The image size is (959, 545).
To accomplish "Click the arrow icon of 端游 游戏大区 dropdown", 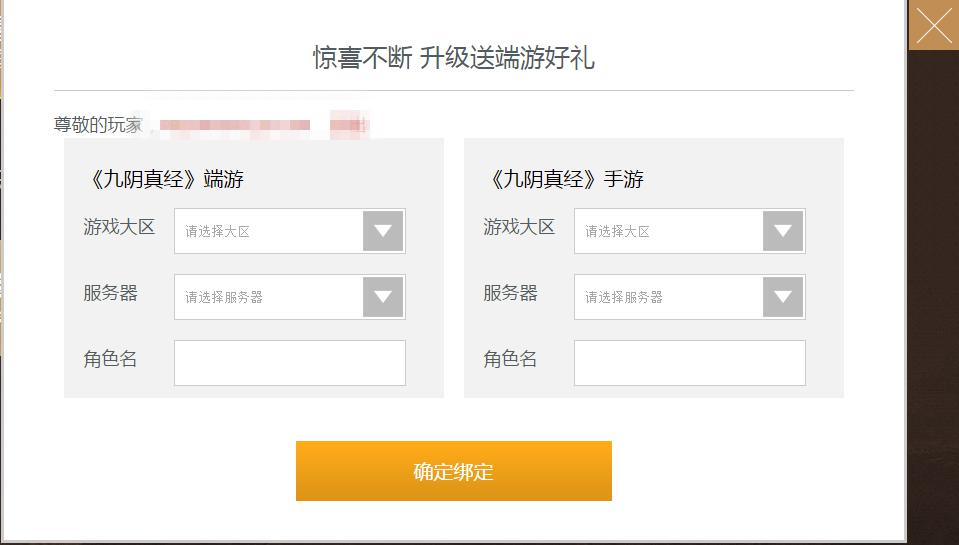I will pos(383,231).
